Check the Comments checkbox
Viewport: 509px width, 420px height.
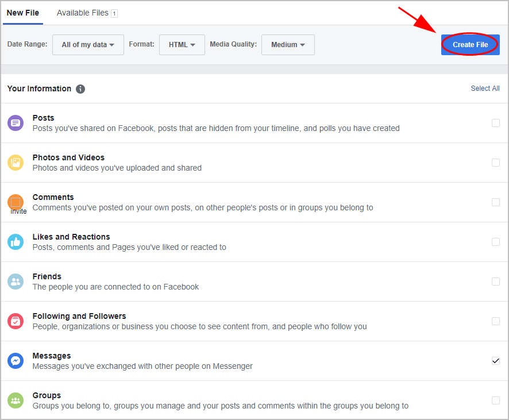[495, 202]
